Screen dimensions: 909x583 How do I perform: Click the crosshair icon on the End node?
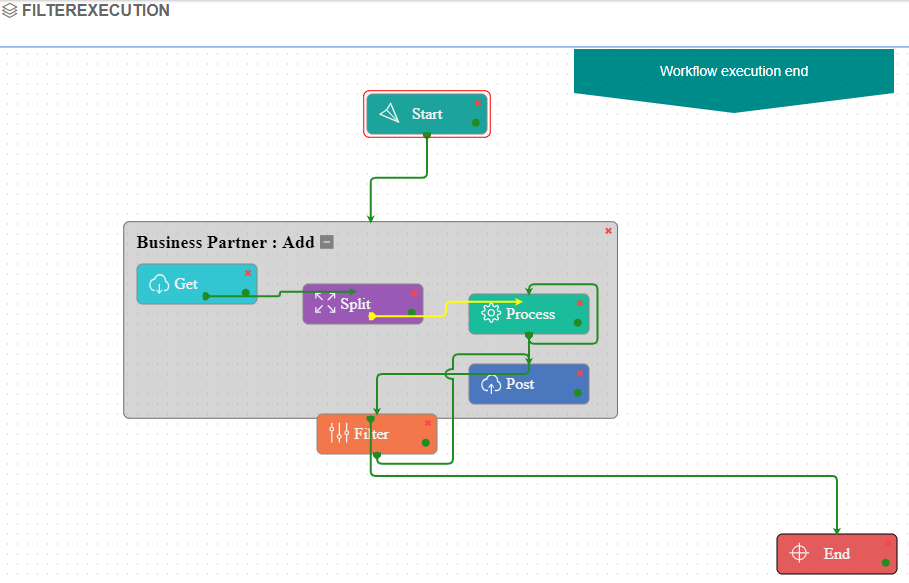pyautogui.click(x=798, y=553)
